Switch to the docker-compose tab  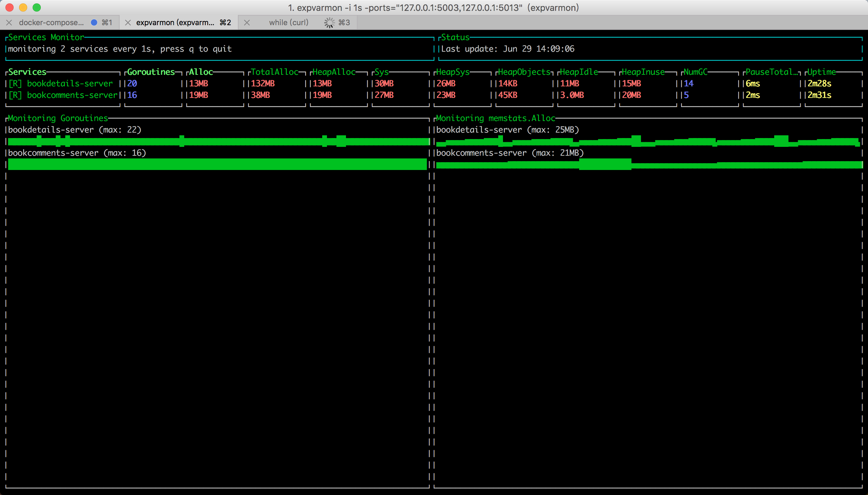click(51, 23)
